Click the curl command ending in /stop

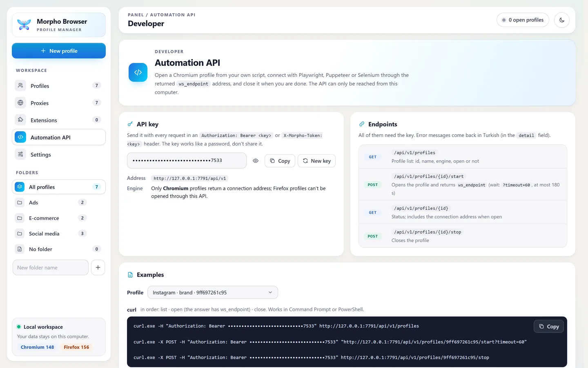(x=311, y=357)
